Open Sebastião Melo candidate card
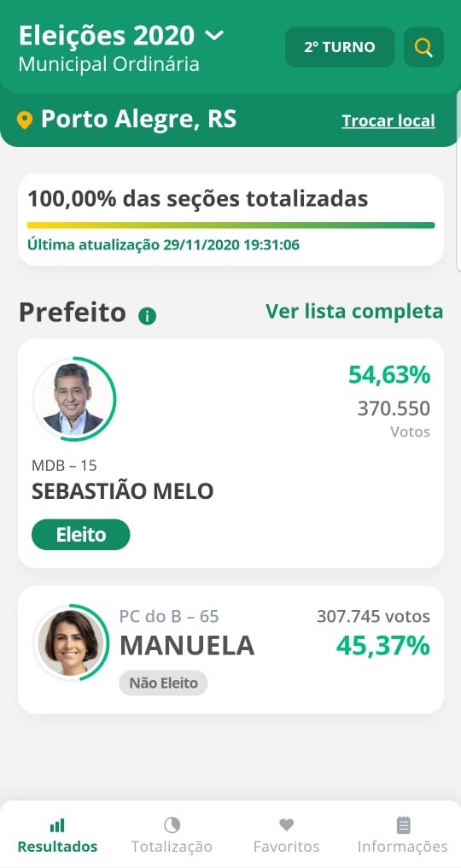Viewport: 461px width, 868px height. click(230, 454)
